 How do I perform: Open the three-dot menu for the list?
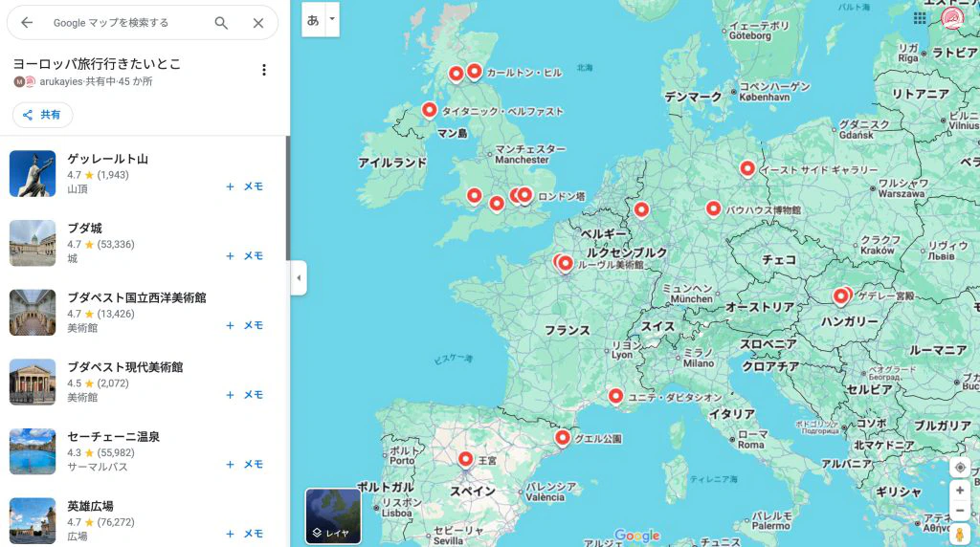[x=264, y=70]
